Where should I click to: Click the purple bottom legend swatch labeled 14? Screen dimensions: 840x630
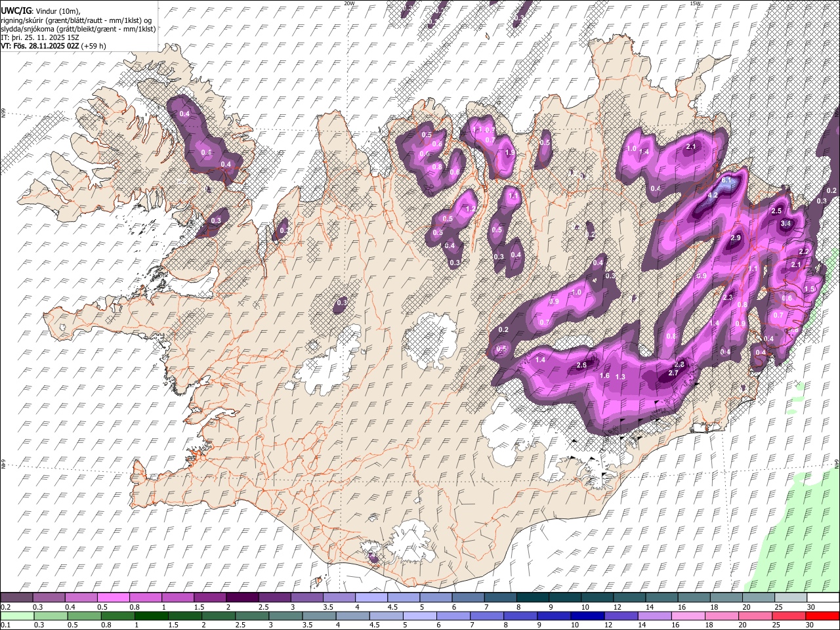(x=654, y=616)
